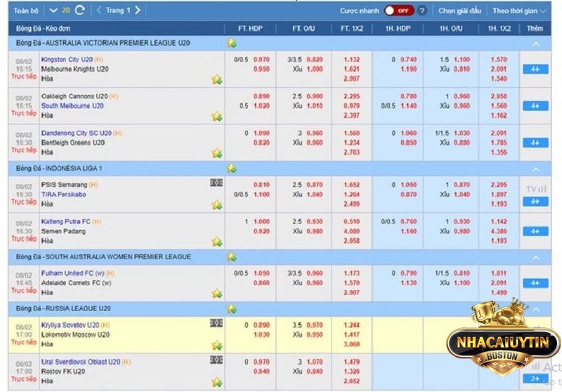Toggle the Cược nhanh OFF switch
This screenshot has width=562, height=392.
(398, 11)
